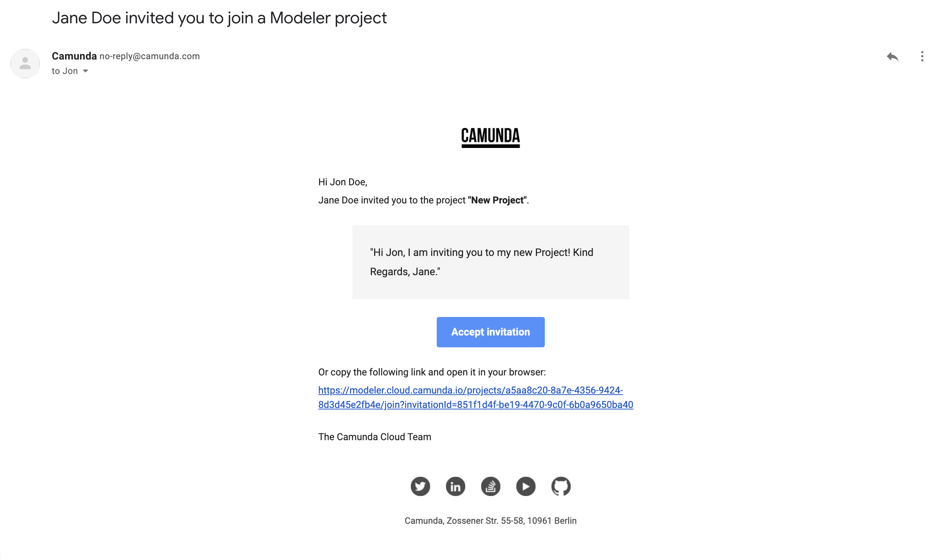Click the YouTube play button icon
The width and height of the screenshot is (946, 560).
click(525, 486)
